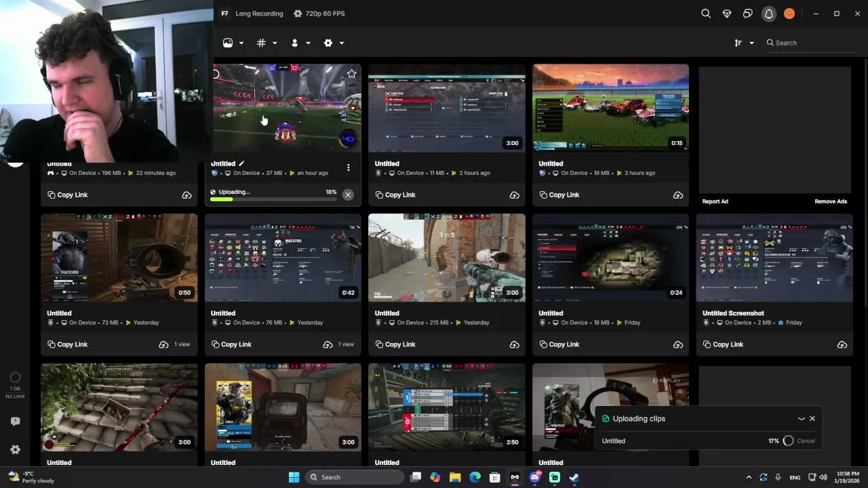Close the Uploading clips panel

pyautogui.click(x=812, y=419)
